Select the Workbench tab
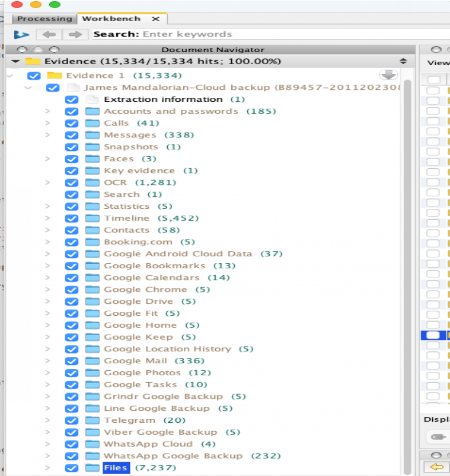 point(111,19)
